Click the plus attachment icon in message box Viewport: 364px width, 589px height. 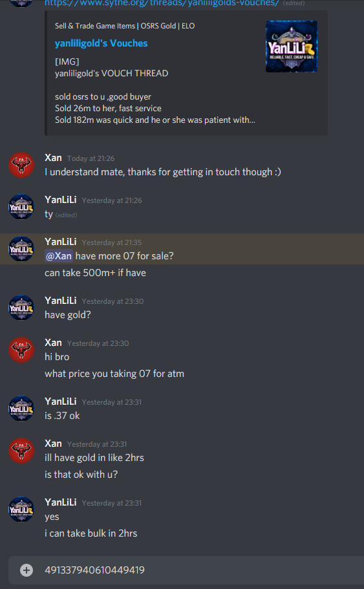[27, 570]
